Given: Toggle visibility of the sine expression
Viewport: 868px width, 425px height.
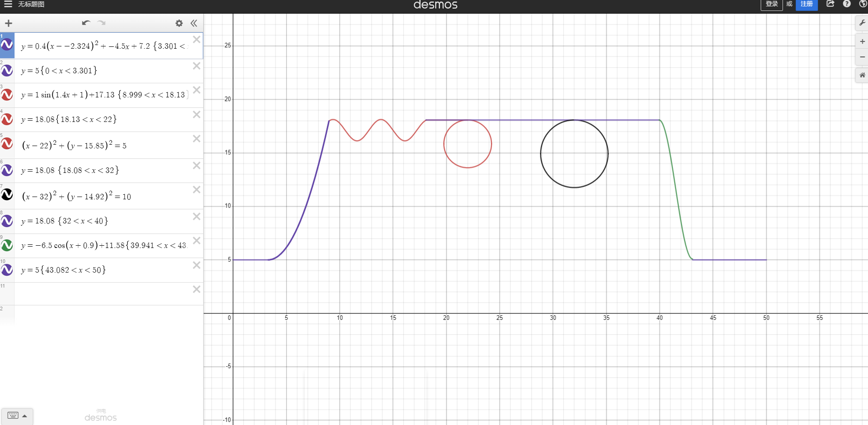Looking at the screenshot, I should point(7,95).
